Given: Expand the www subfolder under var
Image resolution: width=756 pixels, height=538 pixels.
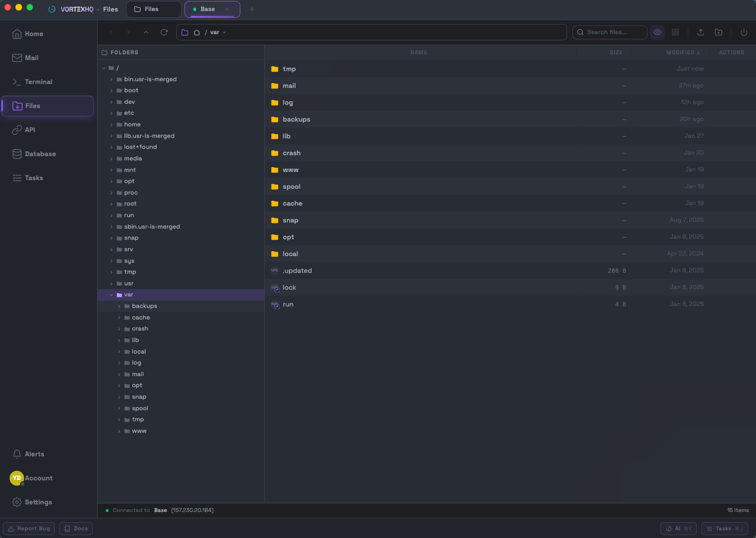Looking at the screenshot, I should [119, 431].
